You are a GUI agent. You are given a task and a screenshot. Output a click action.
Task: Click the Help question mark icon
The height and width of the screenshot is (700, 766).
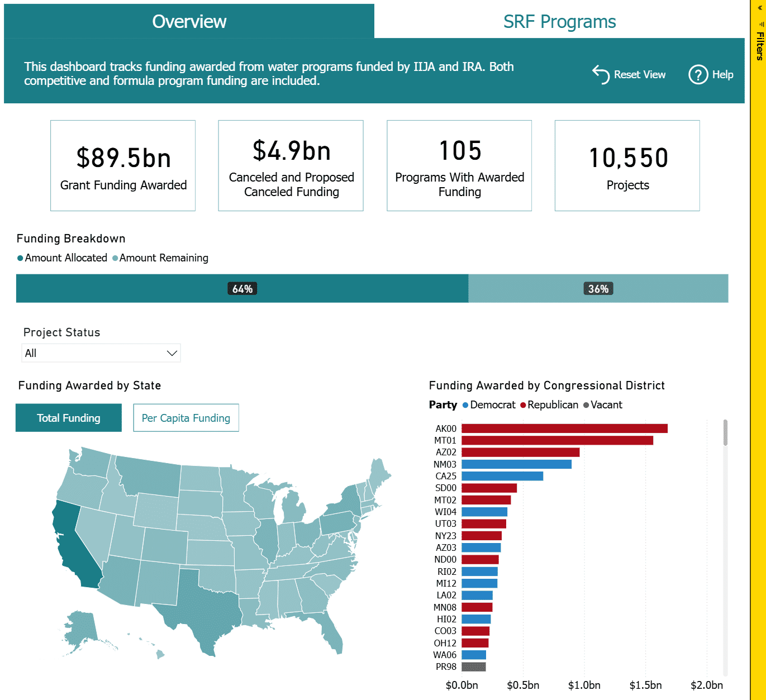coord(698,74)
